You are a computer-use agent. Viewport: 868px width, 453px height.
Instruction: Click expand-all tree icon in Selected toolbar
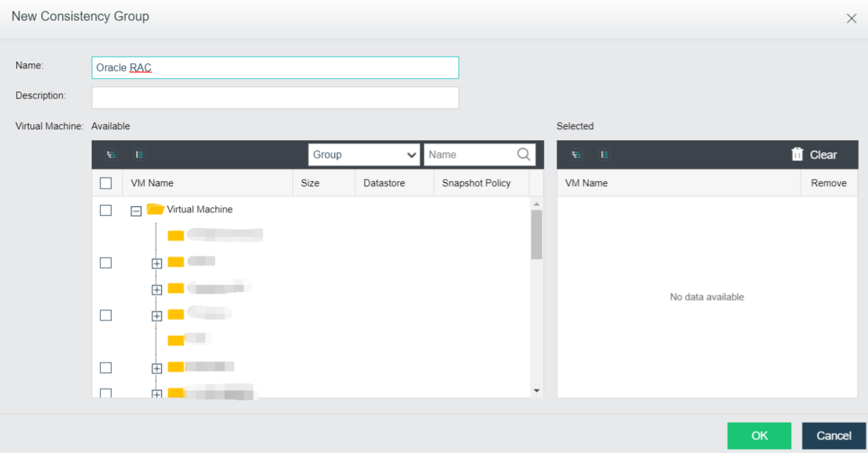(x=576, y=155)
